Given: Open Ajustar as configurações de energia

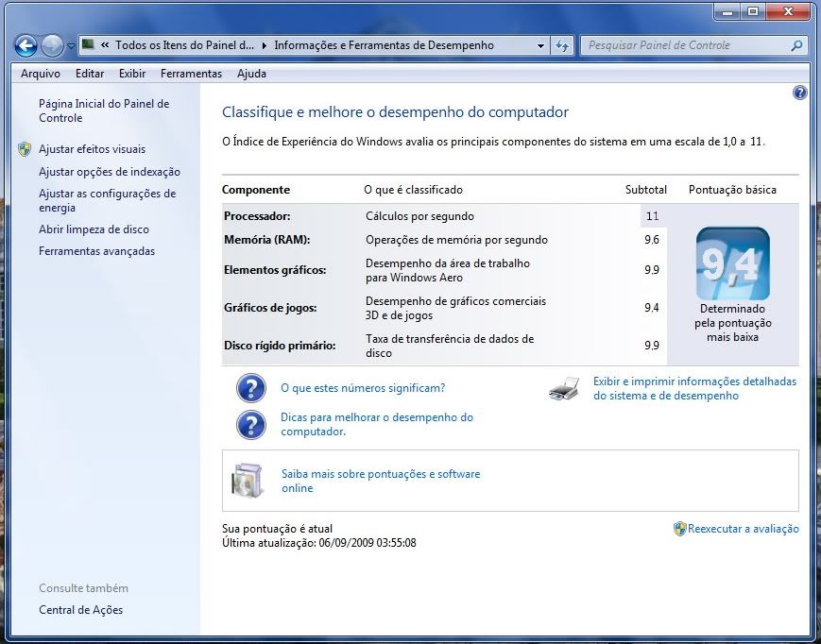Looking at the screenshot, I should [108, 200].
